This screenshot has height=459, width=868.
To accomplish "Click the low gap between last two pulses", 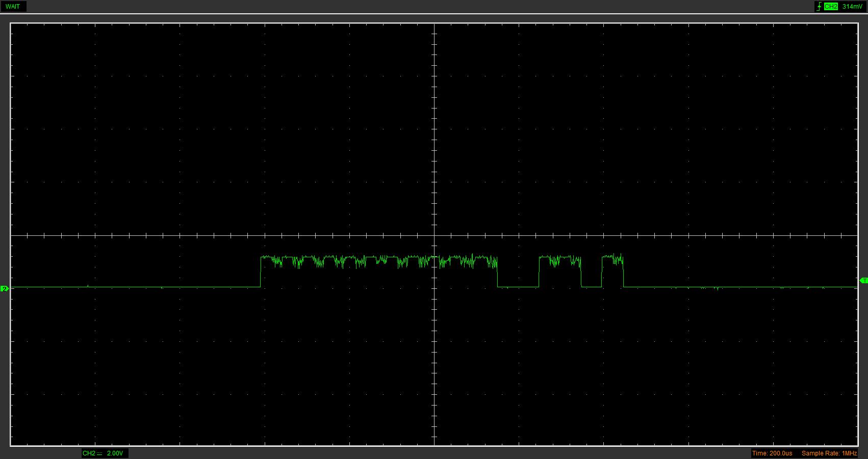I will pyautogui.click(x=592, y=287).
